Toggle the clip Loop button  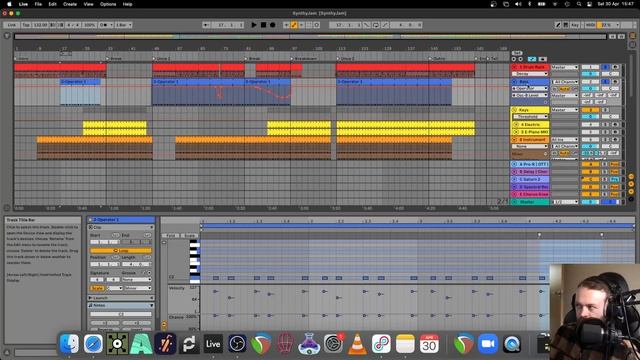pyautogui.click(x=121, y=250)
